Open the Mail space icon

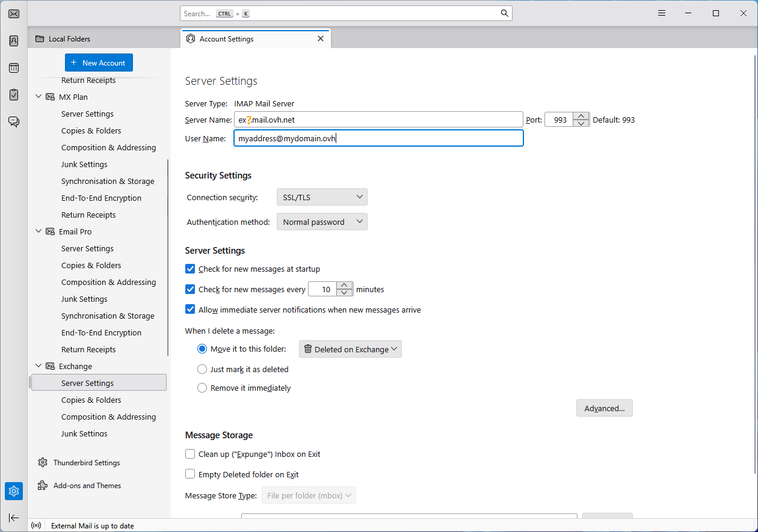tap(13, 14)
